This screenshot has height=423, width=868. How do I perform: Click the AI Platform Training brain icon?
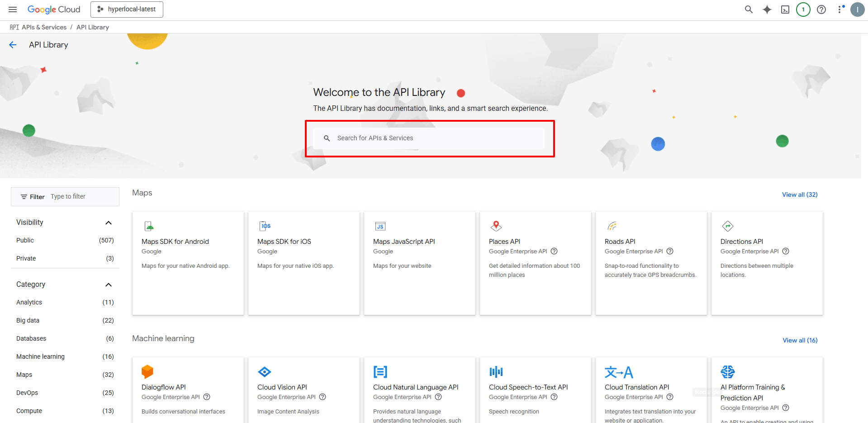pos(728,372)
